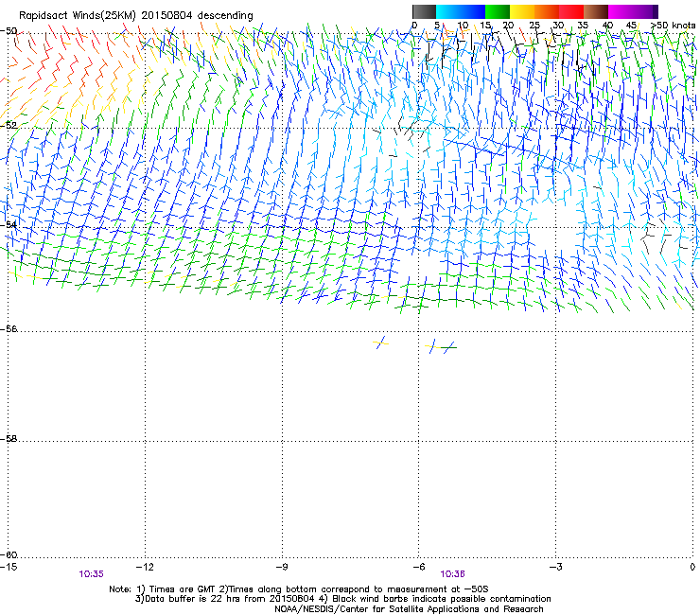Click the '-12' longitude axis label
Viewport: 700px width, 615px height.
click(145, 567)
